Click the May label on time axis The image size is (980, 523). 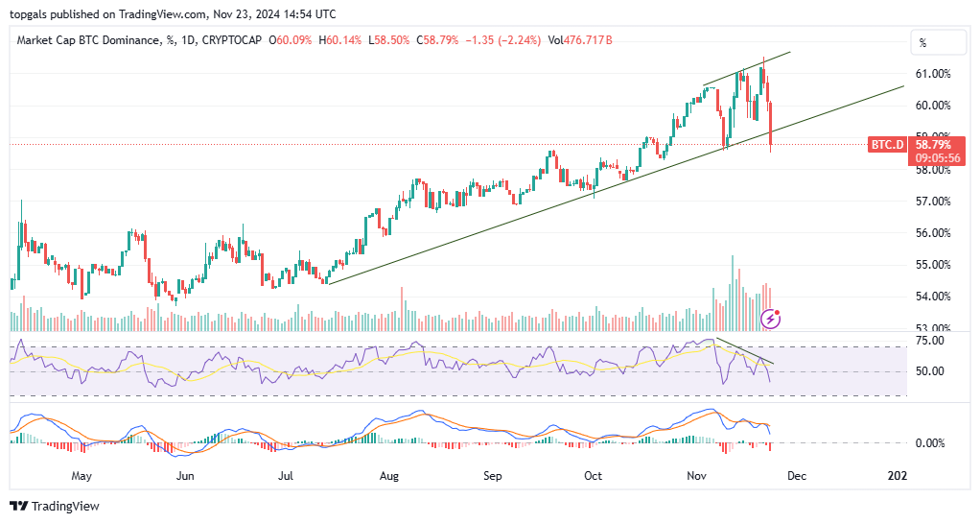coord(82,476)
